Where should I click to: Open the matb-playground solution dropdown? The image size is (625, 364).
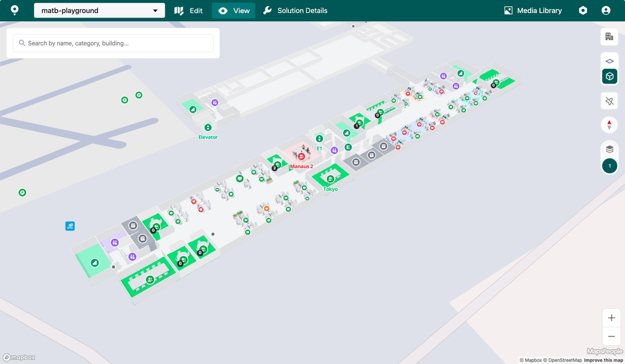(x=99, y=10)
